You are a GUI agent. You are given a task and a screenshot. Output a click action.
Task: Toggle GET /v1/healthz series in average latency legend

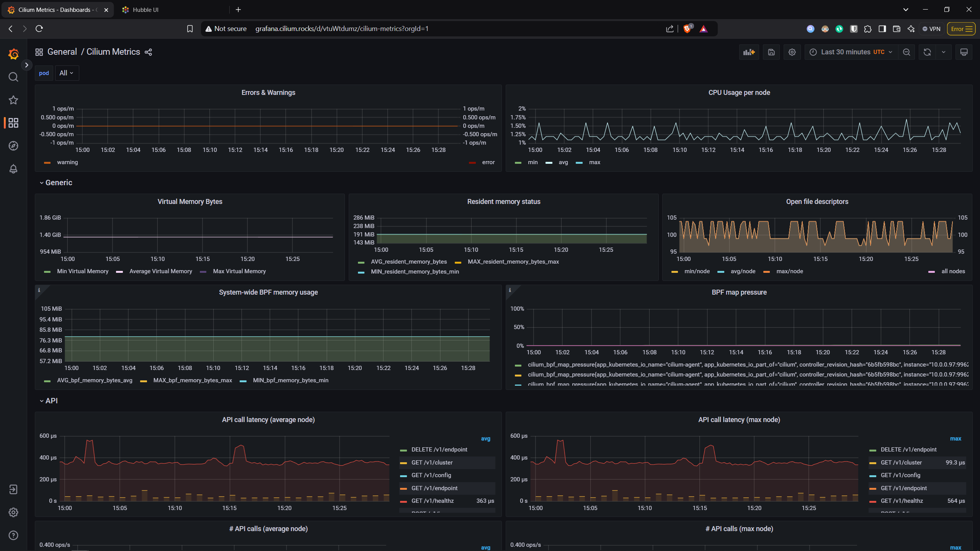pos(433,501)
